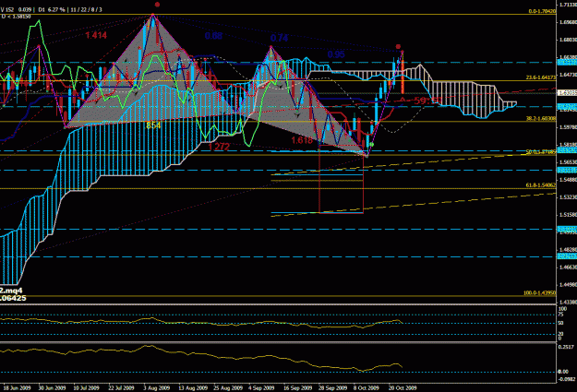Image resolution: width=577 pixels, height=392 pixels.
Task: Click the blue 0.88 ratio label
Action: pos(213,36)
